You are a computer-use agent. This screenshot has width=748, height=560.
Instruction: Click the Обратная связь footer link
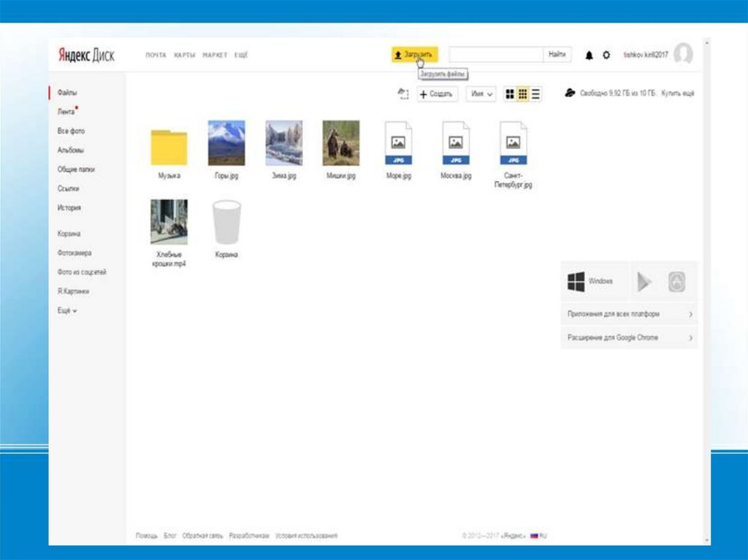[x=202, y=536]
